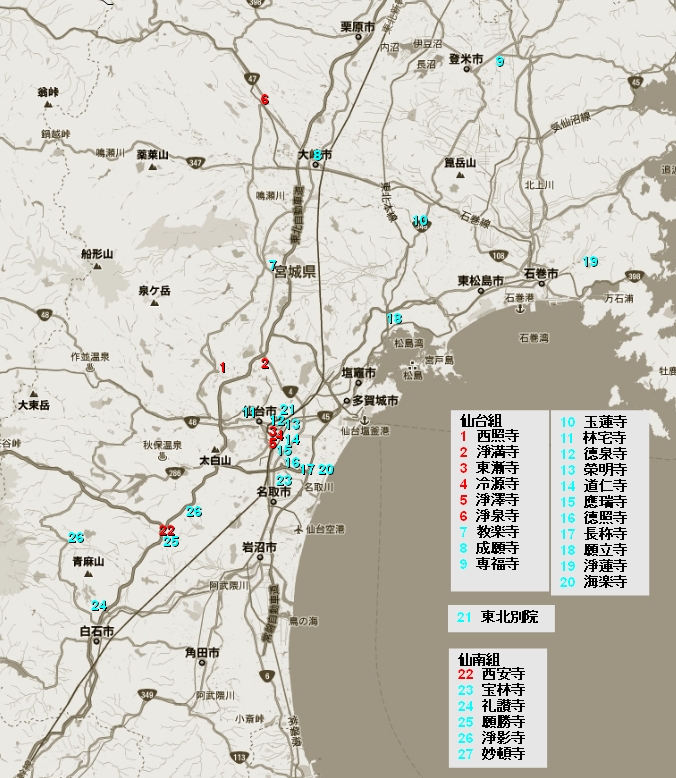Image resolution: width=676 pixels, height=778 pixels.
Task: Click legend entry 20 海楽寺
Action: [x=594, y=582]
